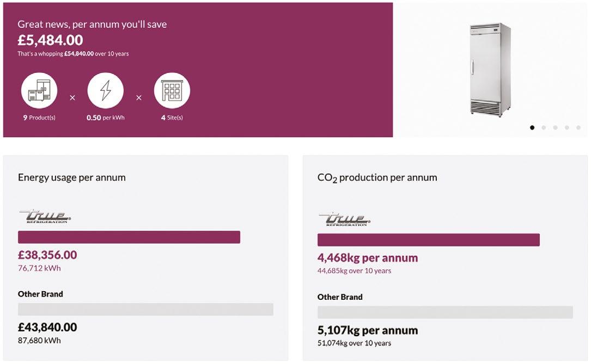Click the £38,356.00 True energy cost

[x=47, y=255]
